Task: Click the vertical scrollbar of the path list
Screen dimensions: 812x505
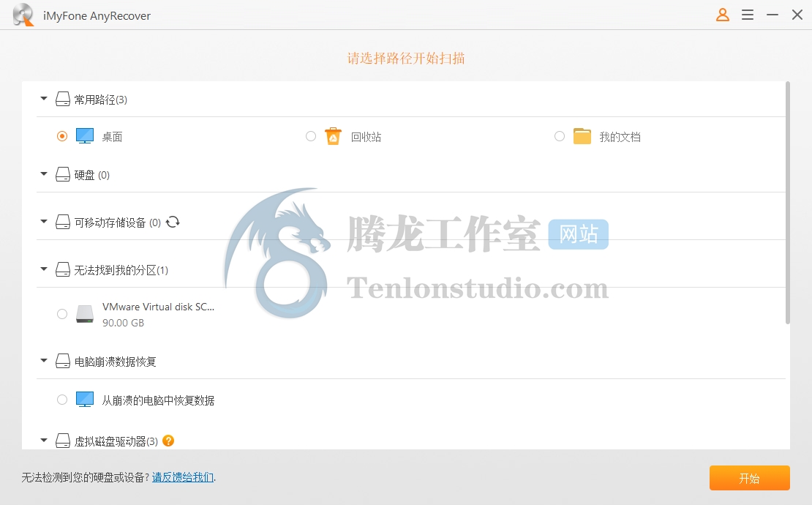Action: tap(788, 203)
